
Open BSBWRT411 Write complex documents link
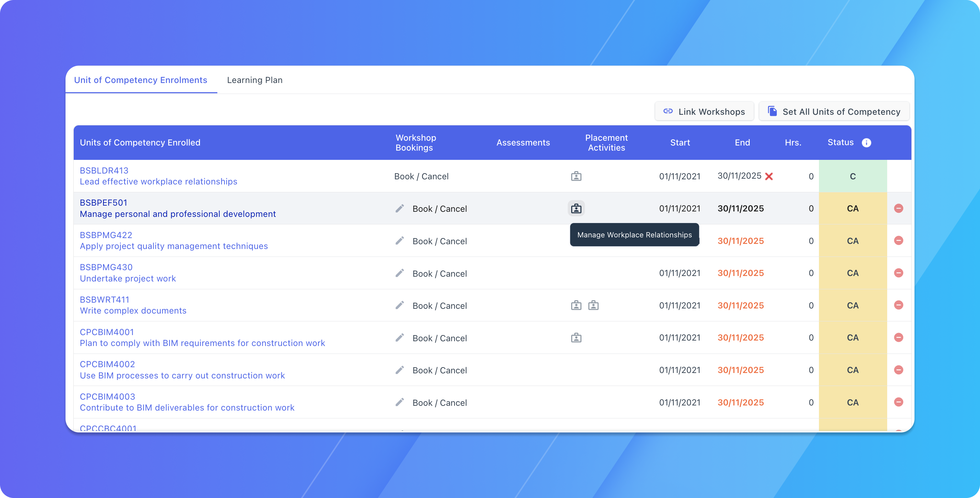point(133,305)
